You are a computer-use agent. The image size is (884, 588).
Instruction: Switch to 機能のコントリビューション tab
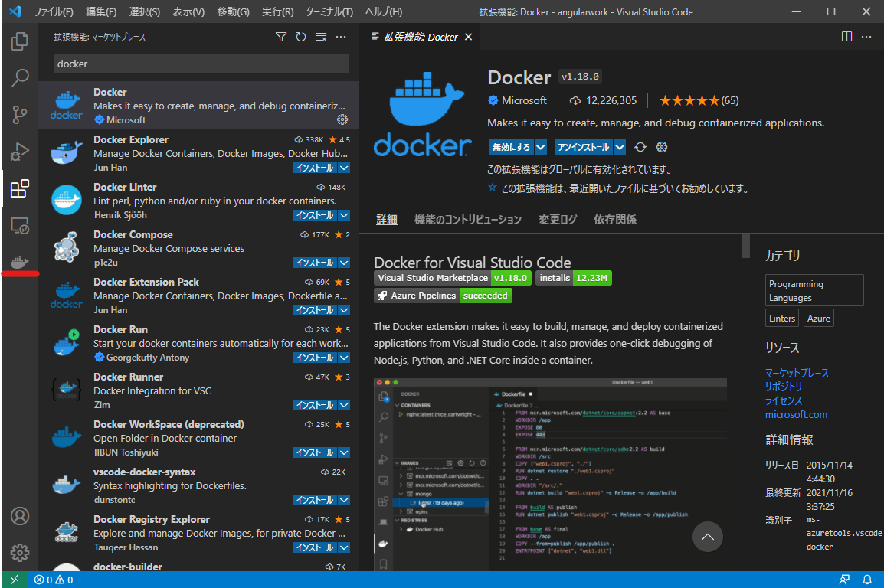pos(467,220)
